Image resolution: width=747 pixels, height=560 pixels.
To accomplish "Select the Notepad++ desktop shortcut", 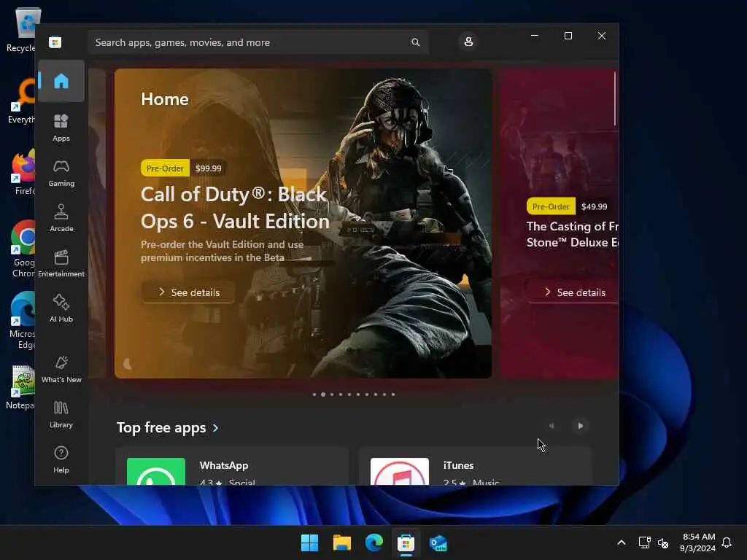I will [x=21, y=387].
